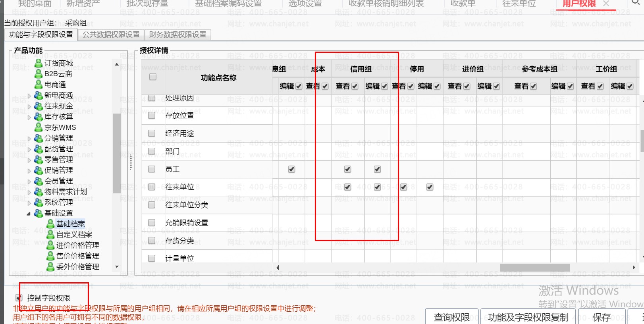Toggle the 控制字段权限 checkbox
The height and width of the screenshot is (324, 644).
click(x=19, y=298)
